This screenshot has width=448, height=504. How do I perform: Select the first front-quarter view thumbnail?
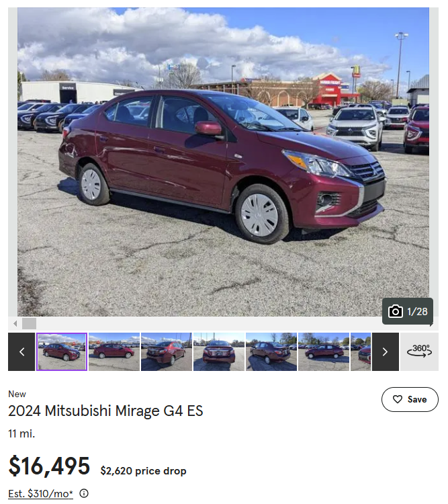click(x=62, y=351)
